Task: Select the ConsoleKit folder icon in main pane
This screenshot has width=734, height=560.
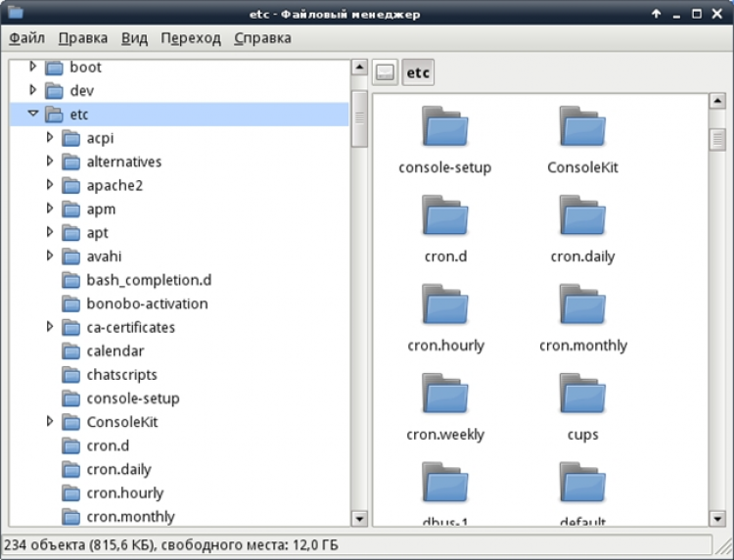Action: pyautogui.click(x=582, y=126)
